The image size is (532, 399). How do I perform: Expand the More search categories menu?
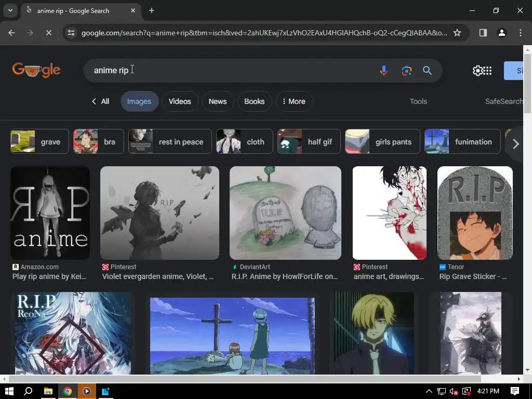click(x=294, y=101)
